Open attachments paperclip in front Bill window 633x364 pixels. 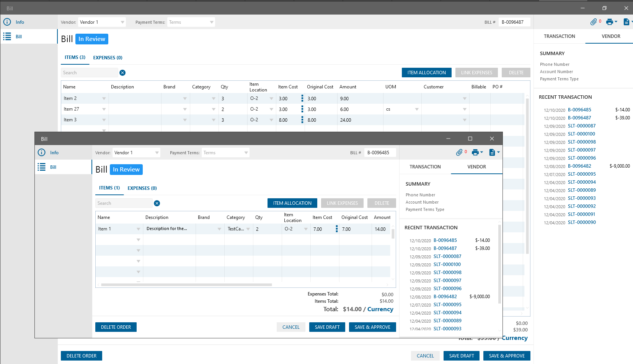[x=459, y=152]
